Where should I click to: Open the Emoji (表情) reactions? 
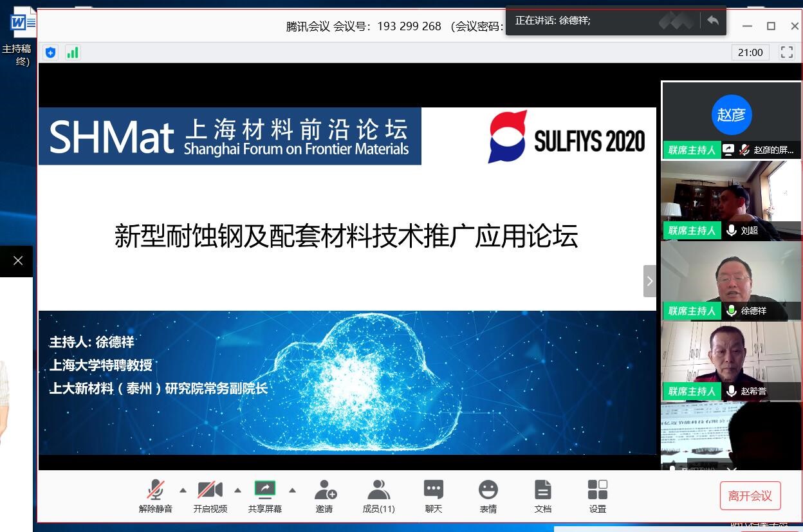coord(488,491)
